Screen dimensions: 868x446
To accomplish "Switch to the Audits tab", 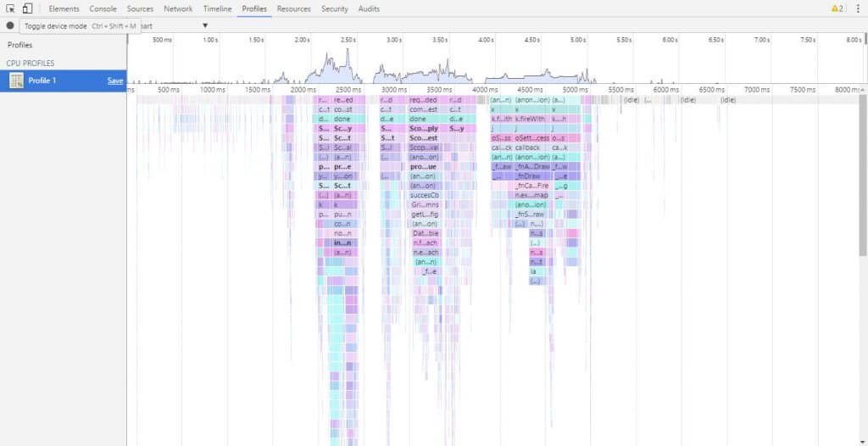I will (369, 8).
